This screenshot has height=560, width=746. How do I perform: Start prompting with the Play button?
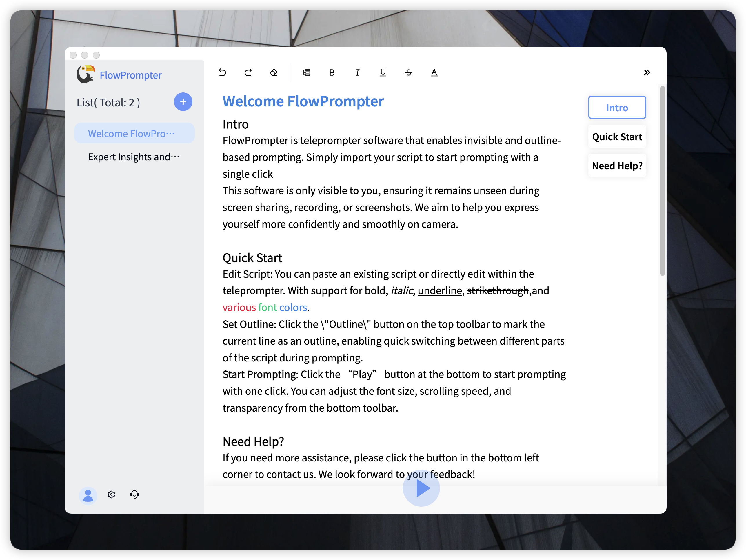tap(421, 488)
